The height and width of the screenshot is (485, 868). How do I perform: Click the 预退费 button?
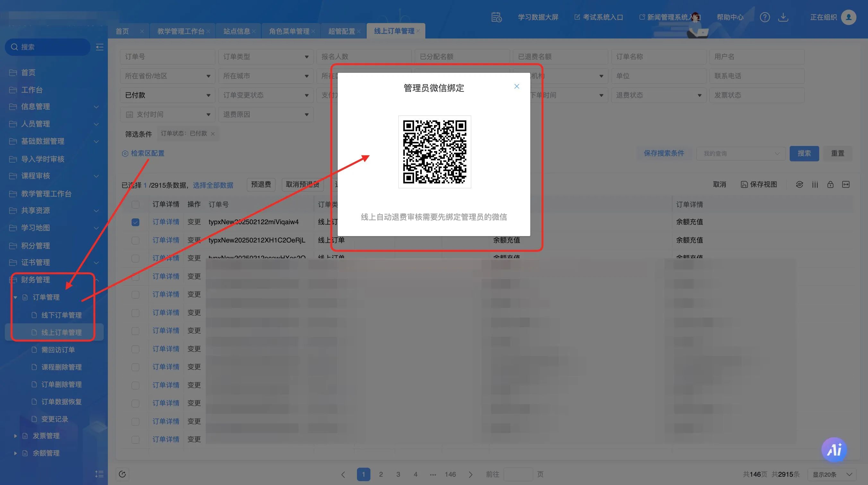pyautogui.click(x=261, y=184)
